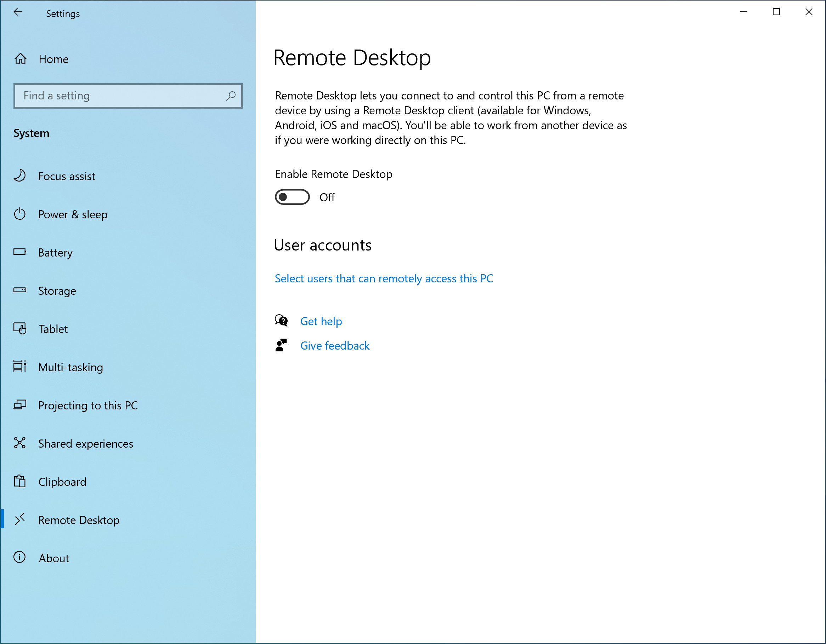The height and width of the screenshot is (644, 826).
Task: Select the Give feedback person icon
Action: pos(281,345)
